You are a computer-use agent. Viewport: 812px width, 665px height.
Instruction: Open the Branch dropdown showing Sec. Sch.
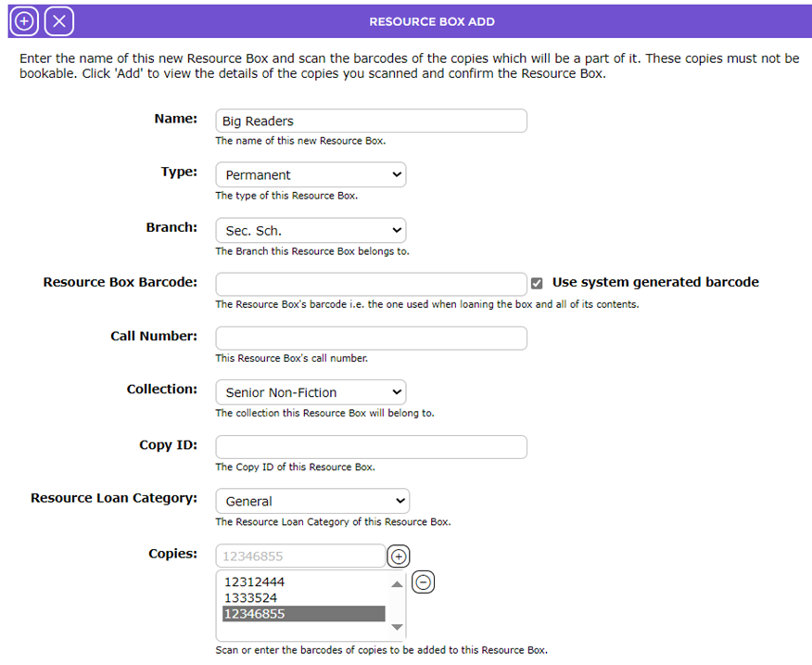coord(311,230)
